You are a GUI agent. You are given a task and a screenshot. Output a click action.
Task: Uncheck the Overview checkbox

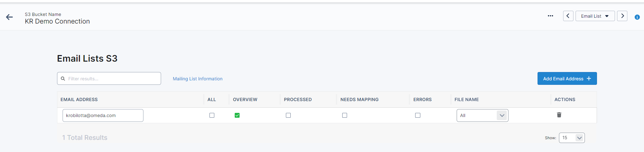coord(237,115)
